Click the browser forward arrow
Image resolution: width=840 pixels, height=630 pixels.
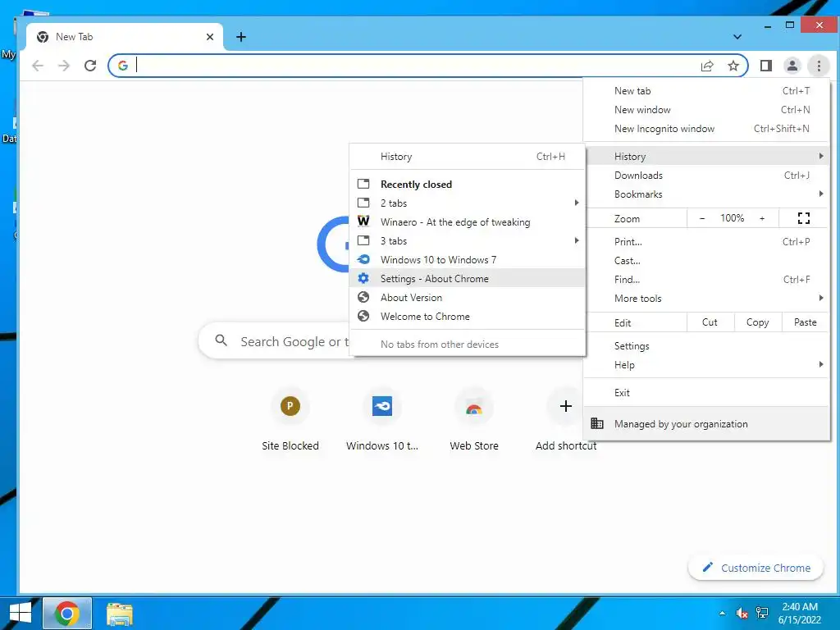(64, 66)
